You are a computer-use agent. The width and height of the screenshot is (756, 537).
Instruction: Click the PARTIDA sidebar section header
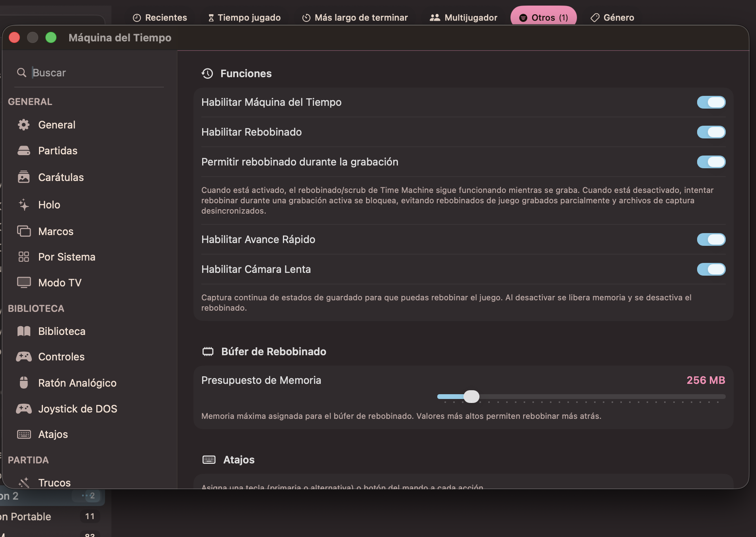pos(28,460)
